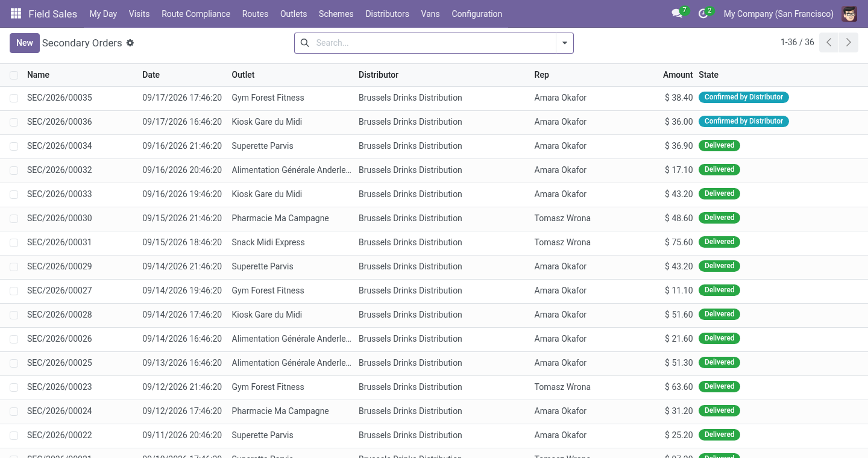
Task: Open the apps grid home menu
Action: (16, 14)
